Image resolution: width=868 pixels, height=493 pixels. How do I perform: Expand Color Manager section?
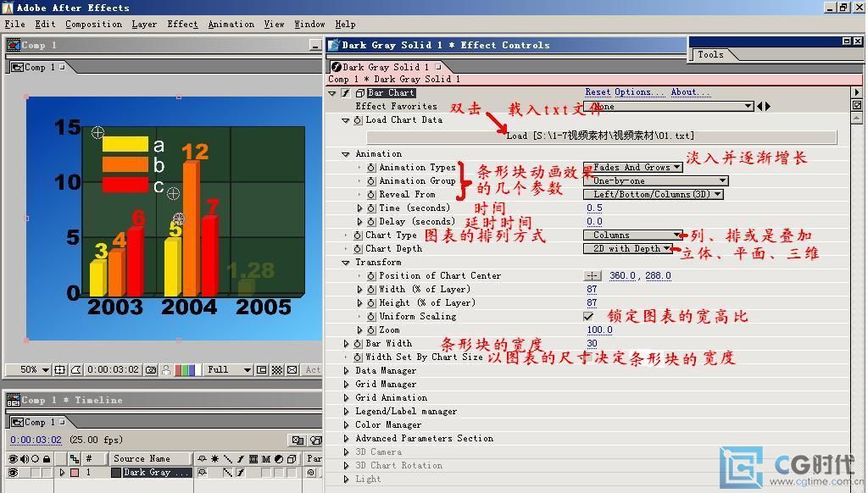[x=347, y=425]
